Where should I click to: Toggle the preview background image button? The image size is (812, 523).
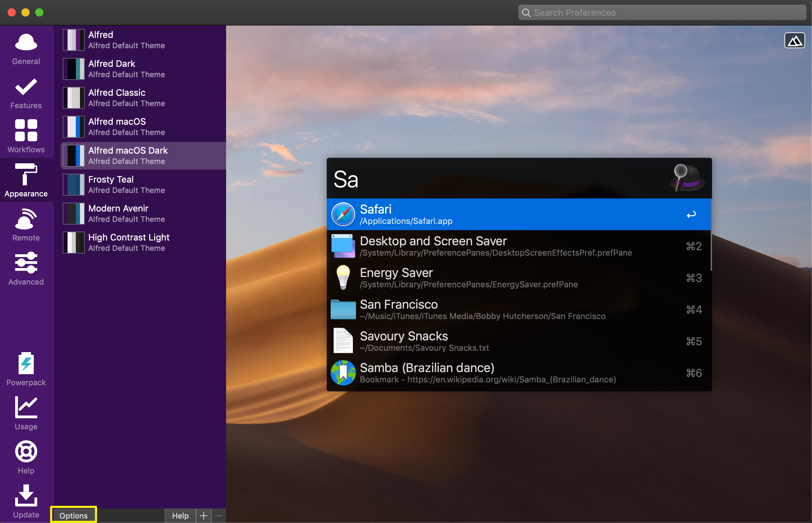(794, 41)
